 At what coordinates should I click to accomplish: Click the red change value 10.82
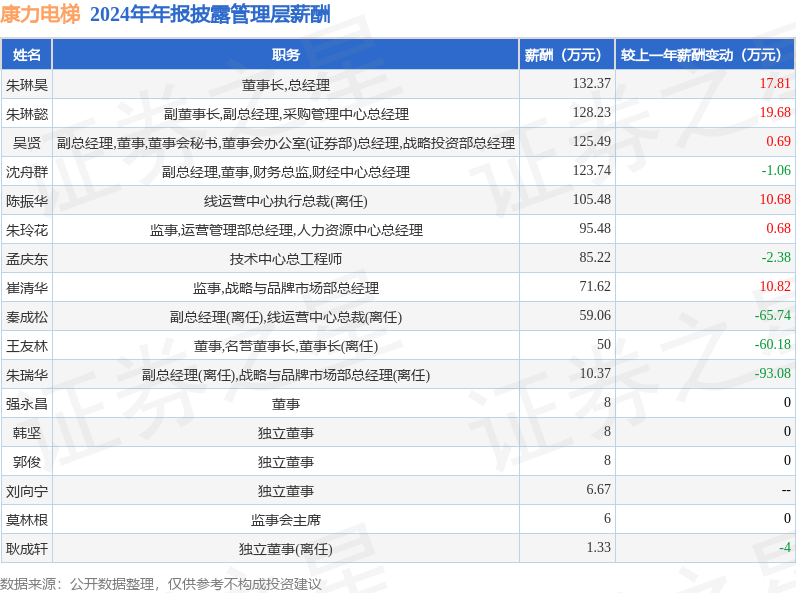click(775, 285)
